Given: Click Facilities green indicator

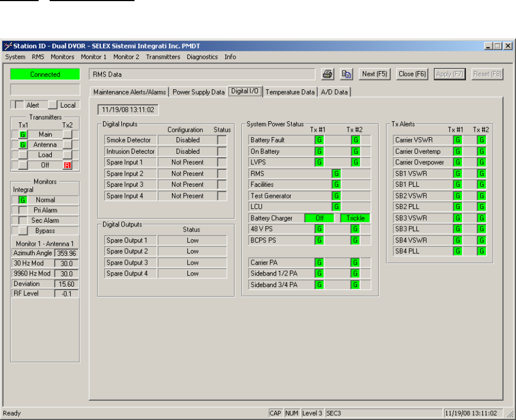Looking at the screenshot, I should (x=336, y=185).
